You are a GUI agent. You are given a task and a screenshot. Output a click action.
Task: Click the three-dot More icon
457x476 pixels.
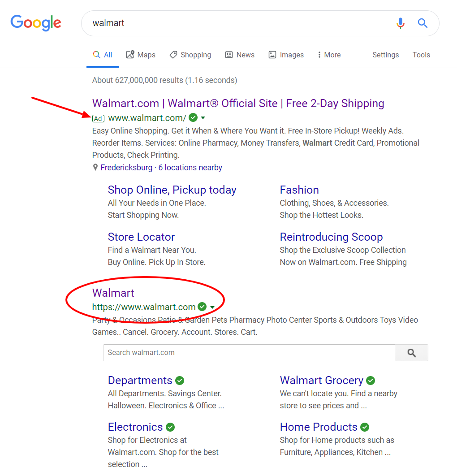coord(319,55)
